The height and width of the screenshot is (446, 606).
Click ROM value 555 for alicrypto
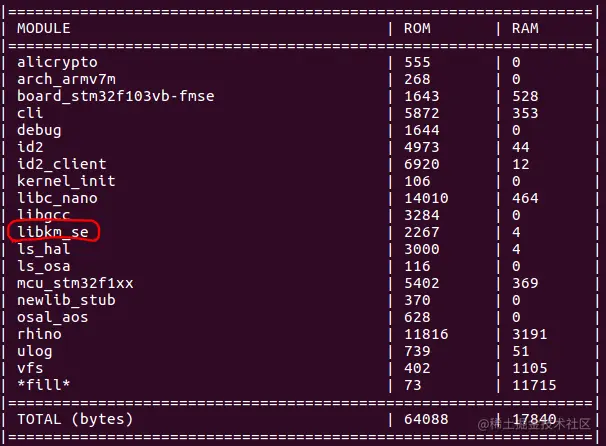click(417, 62)
